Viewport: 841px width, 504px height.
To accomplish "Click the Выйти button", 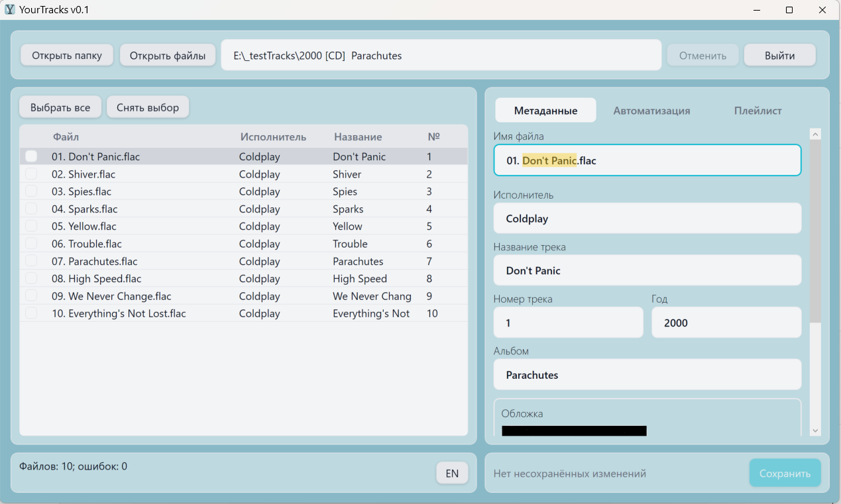I will [779, 56].
